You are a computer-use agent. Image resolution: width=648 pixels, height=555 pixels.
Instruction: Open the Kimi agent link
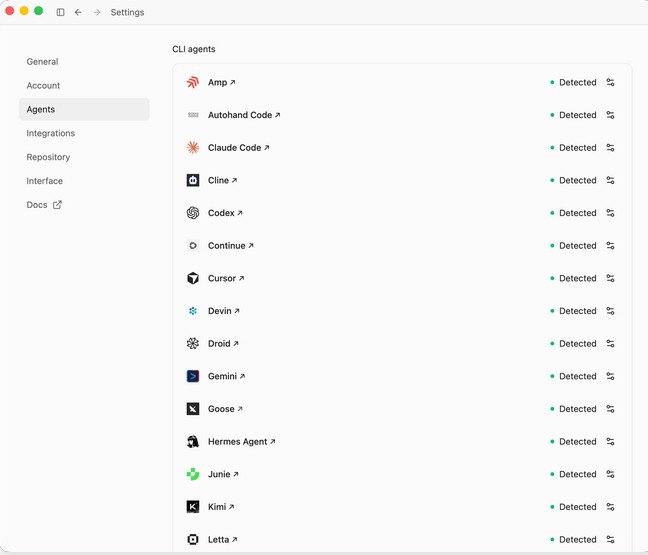tap(221, 507)
